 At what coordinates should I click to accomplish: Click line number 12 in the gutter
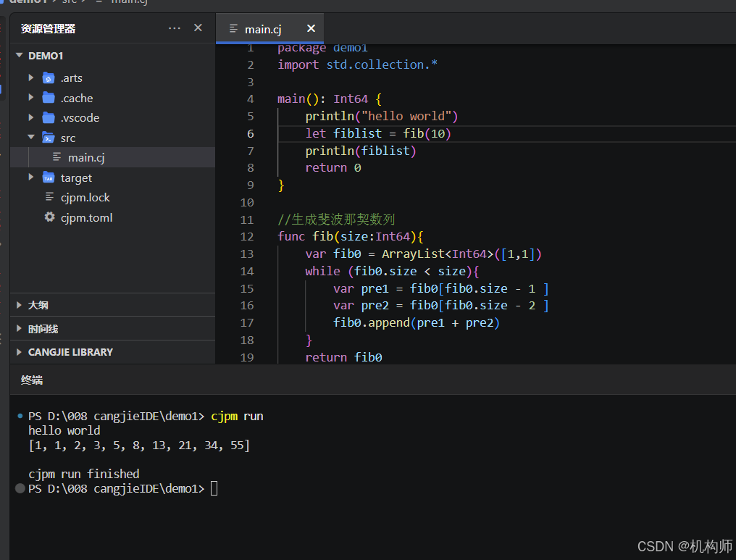pyautogui.click(x=247, y=237)
